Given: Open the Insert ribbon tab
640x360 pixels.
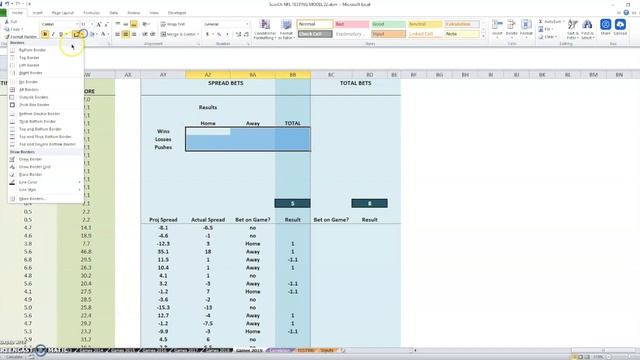Looking at the screenshot, I should pos(38,13).
